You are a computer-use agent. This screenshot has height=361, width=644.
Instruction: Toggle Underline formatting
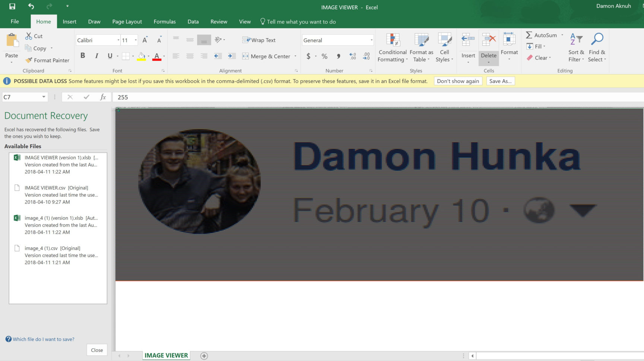click(109, 55)
